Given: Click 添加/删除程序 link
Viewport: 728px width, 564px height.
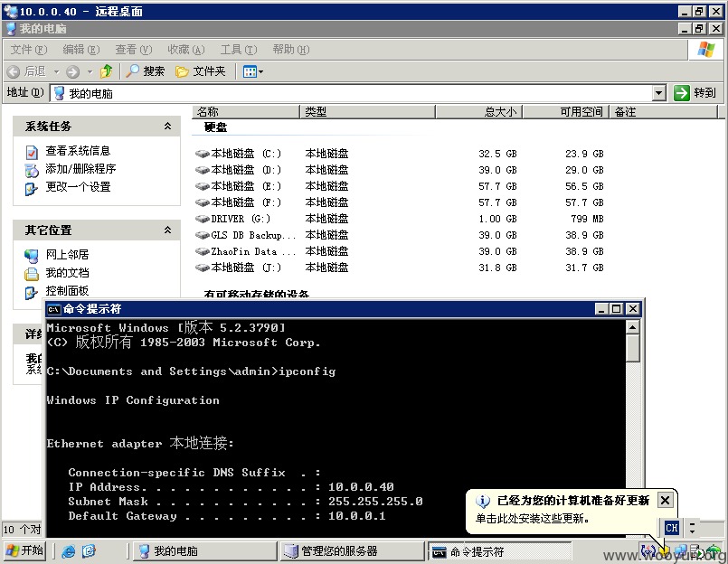Looking at the screenshot, I should coord(80,168).
